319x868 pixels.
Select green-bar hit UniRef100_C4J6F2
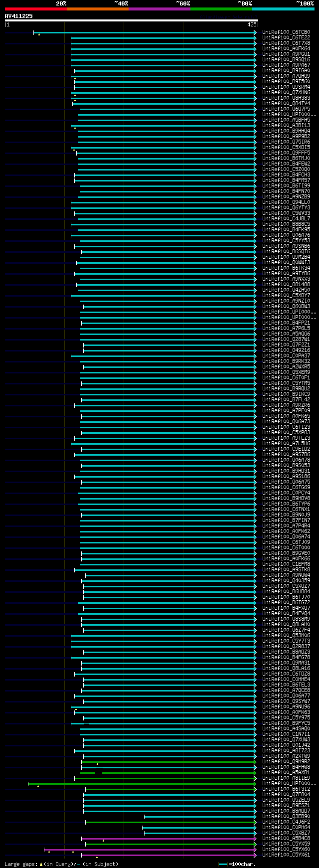(286, 822)
